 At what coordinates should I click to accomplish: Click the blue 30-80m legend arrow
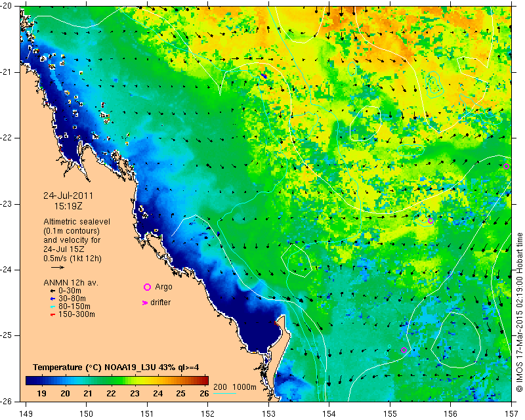coord(52,299)
